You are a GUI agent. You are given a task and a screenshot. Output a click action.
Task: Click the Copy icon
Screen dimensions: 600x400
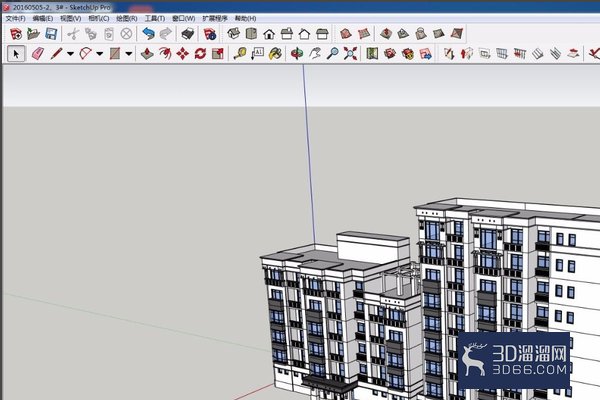pyautogui.click(x=91, y=34)
